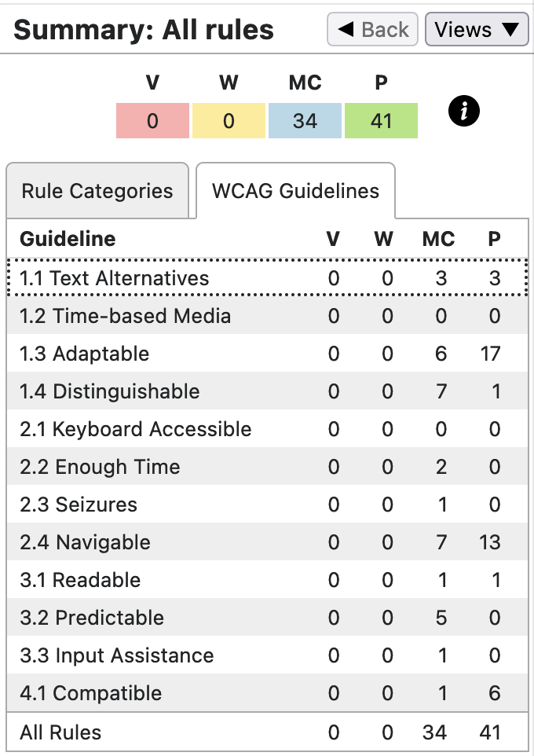Click the 2.4 Navigable guideline row
The image size is (534, 756).
pyautogui.click(x=85, y=542)
